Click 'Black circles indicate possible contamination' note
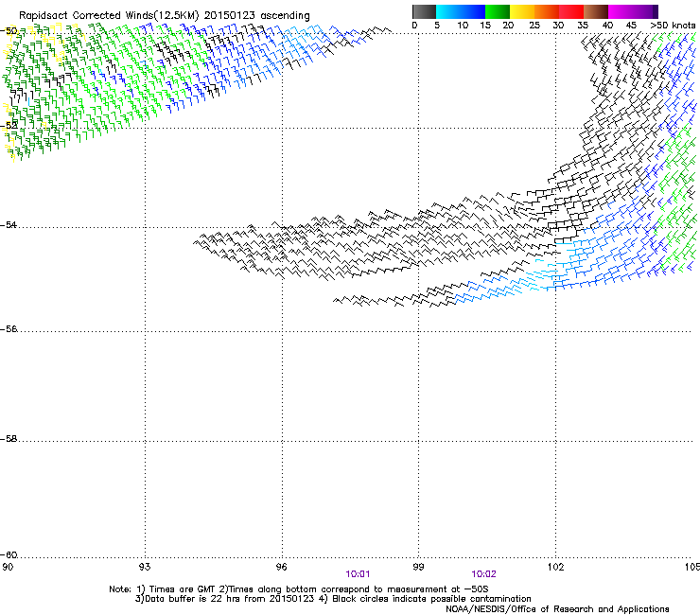This screenshot has width=700, height=615. [431, 599]
